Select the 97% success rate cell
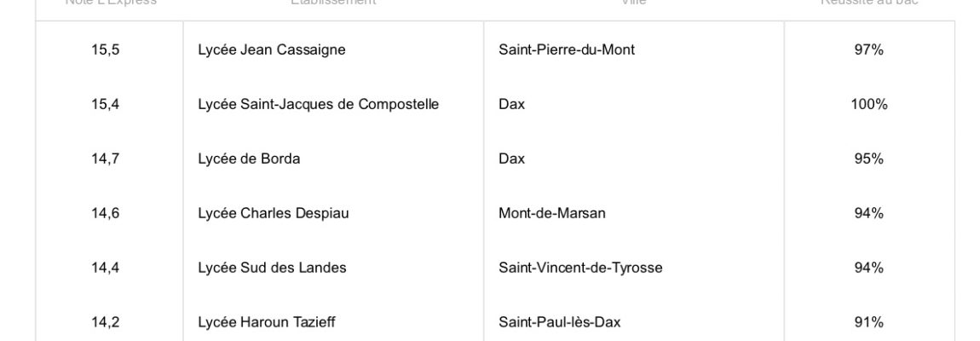This screenshot has width=980, height=341. pos(868,49)
